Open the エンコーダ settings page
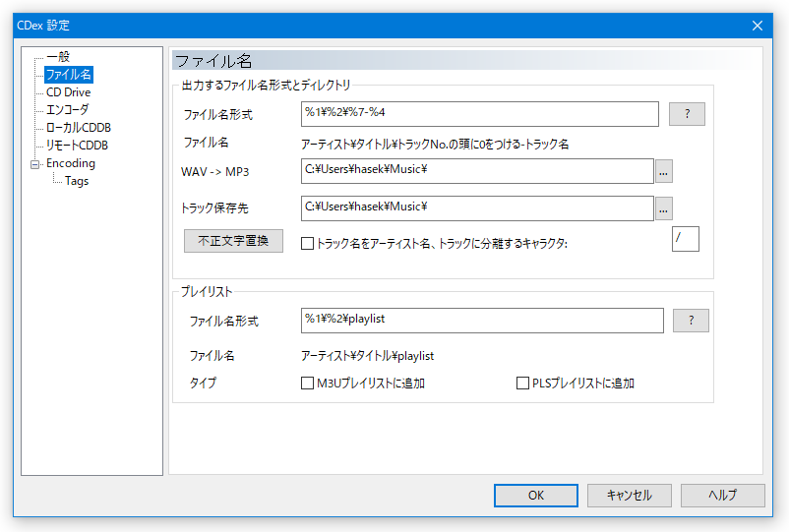Image resolution: width=789 pixels, height=532 pixels. pos(68,109)
